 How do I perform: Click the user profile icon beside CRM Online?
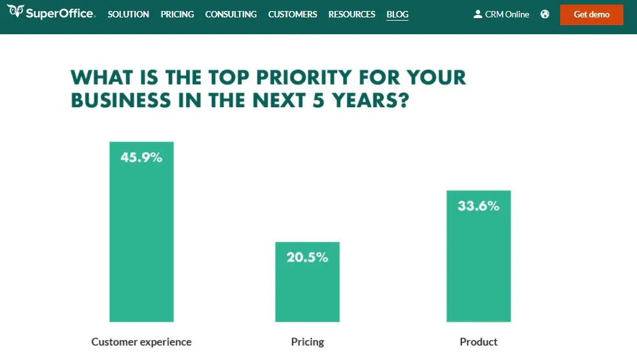478,14
